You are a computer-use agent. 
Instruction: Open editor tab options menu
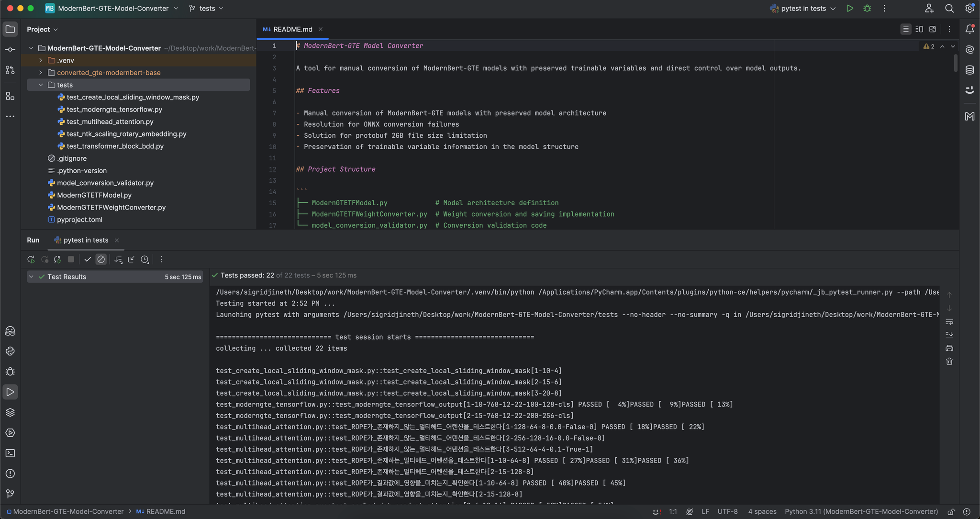949,29
